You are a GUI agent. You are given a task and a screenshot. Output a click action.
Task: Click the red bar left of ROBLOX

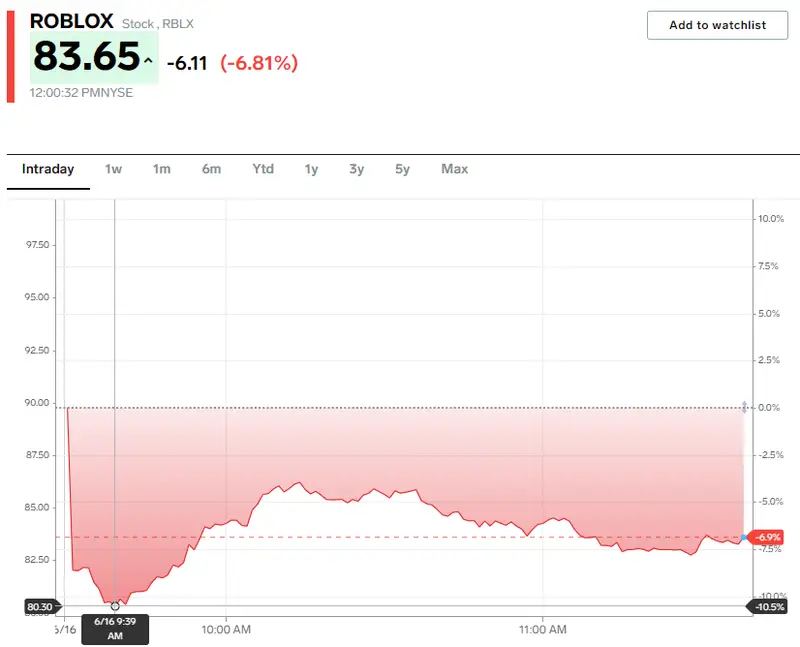10,56
